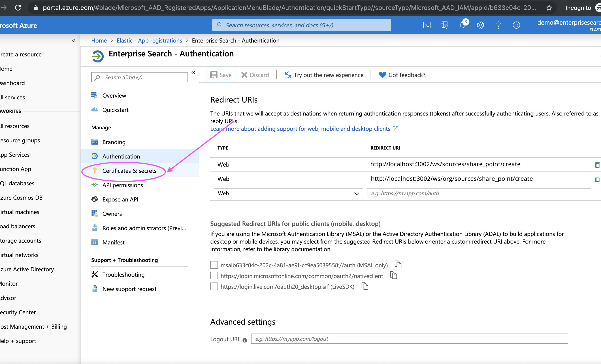Click Try out the new experience
The height and width of the screenshot is (364, 601).
(x=324, y=75)
